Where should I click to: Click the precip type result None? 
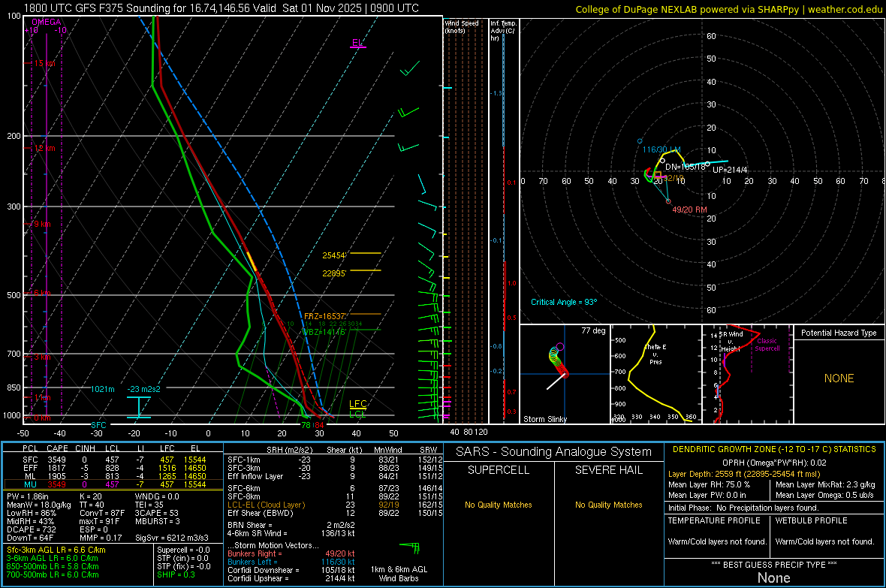(x=774, y=577)
